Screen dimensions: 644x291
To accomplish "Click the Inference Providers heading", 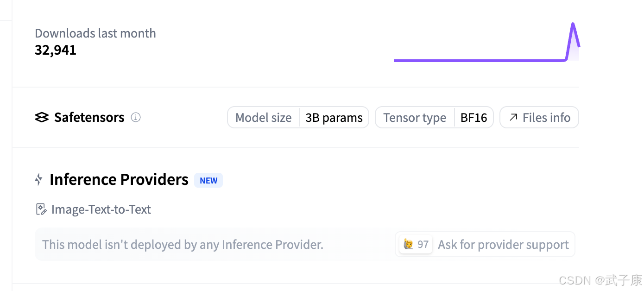I will 119,179.
